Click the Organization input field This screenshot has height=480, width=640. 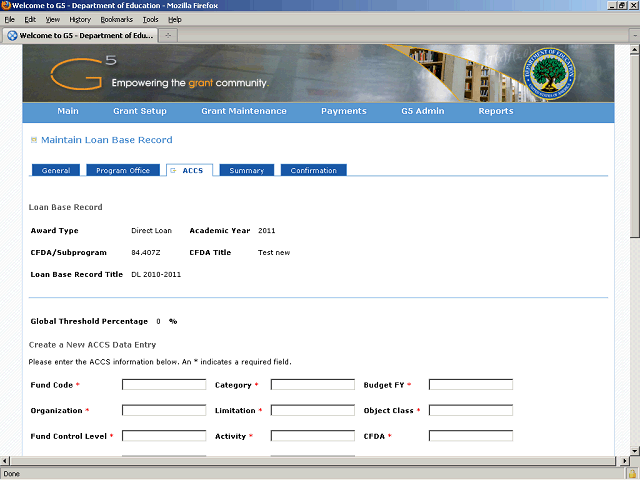point(164,410)
